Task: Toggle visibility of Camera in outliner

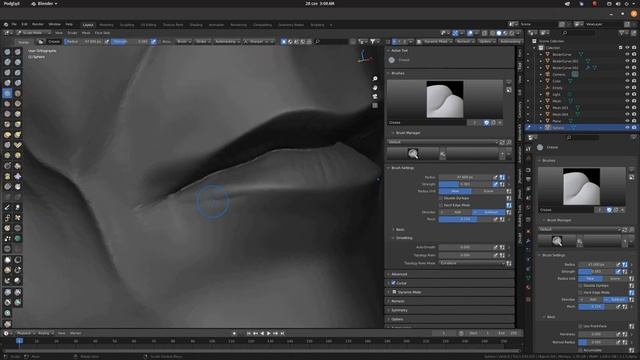Action: pyautogui.click(x=627, y=74)
